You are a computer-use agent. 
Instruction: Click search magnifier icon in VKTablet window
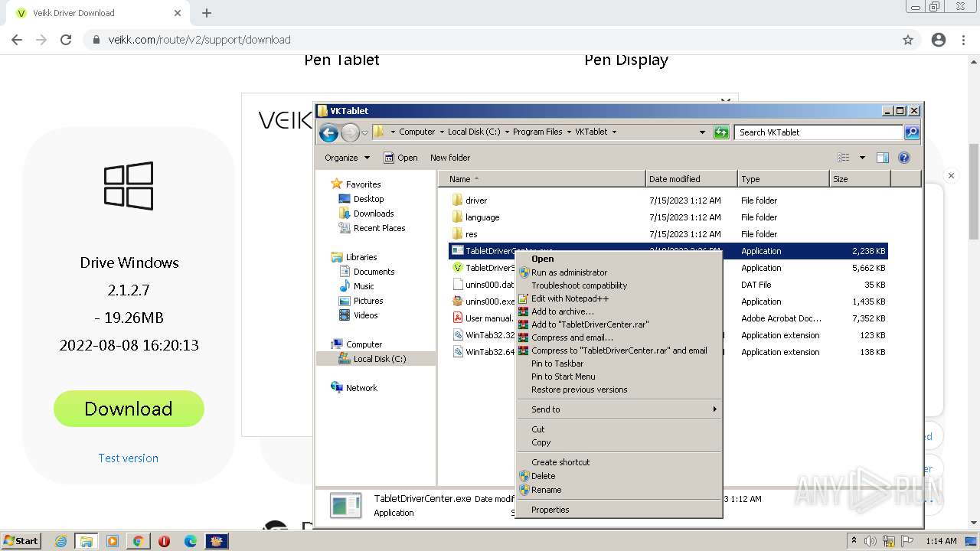point(911,132)
